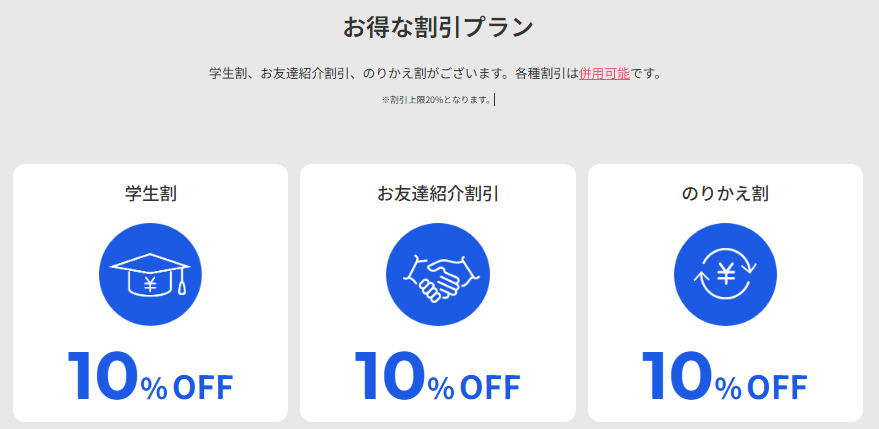Image resolution: width=879 pixels, height=429 pixels.
Task: Open the 併用可能 link
Action: (604, 74)
